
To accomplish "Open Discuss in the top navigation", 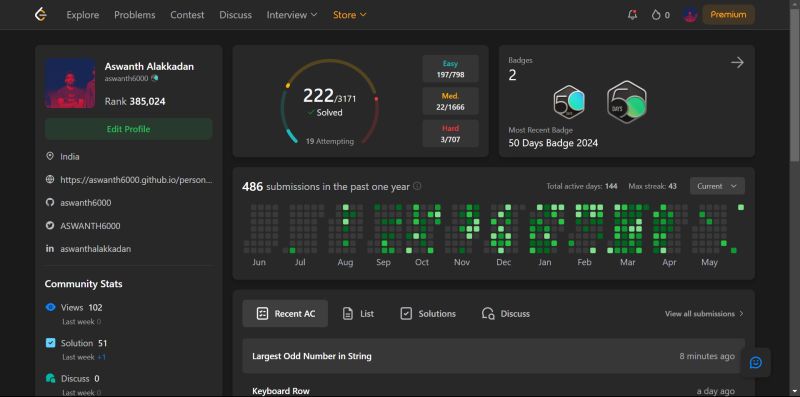I will [x=235, y=15].
